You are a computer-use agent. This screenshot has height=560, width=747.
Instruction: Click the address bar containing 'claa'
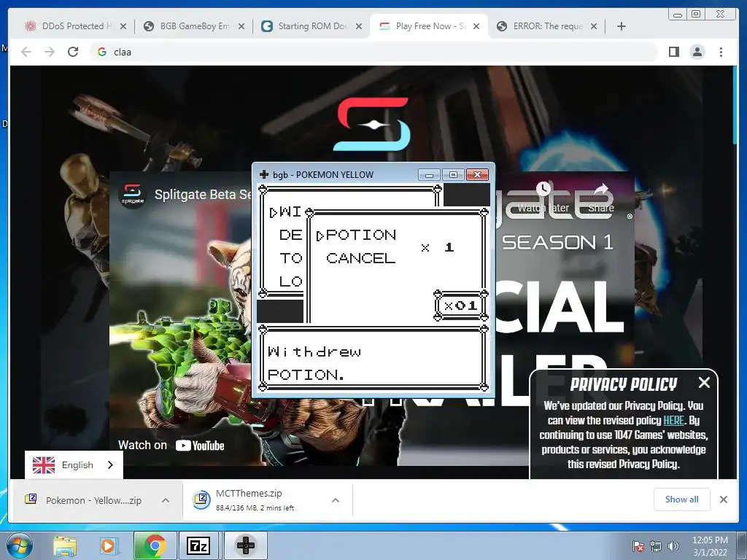coord(373,52)
